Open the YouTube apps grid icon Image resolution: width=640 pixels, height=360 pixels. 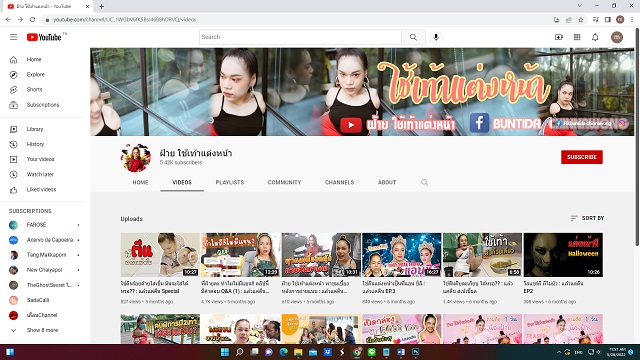click(577, 37)
